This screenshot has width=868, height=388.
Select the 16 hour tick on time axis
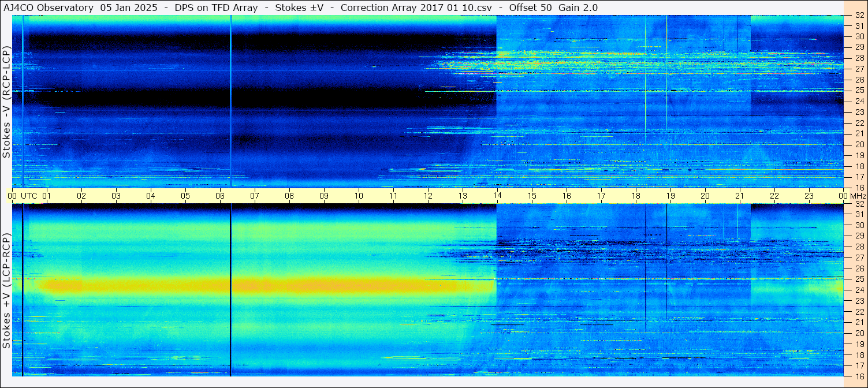567,196
